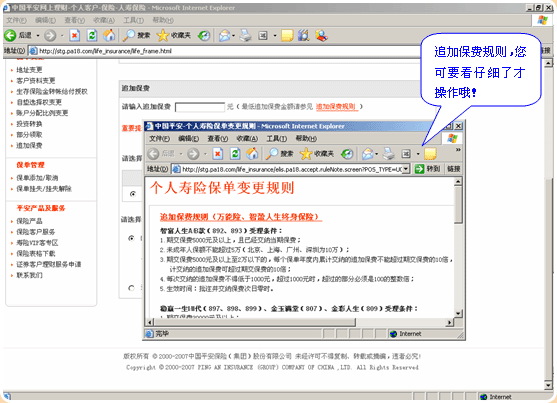The height and width of the screenshot is (403, 557).
Task: Click Home icon in main browser toolbar
Action: point(109,35)
